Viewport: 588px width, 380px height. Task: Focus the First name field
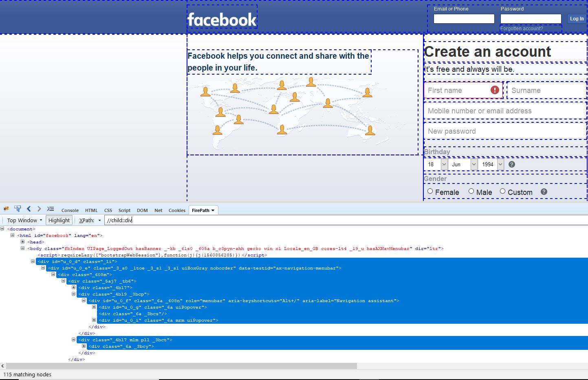pos(463,90)
